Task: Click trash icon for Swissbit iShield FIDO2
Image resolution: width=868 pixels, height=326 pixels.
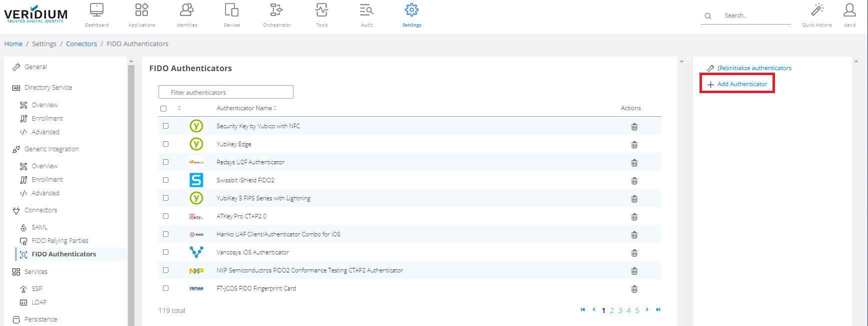Action: click(x=634, y=181)
